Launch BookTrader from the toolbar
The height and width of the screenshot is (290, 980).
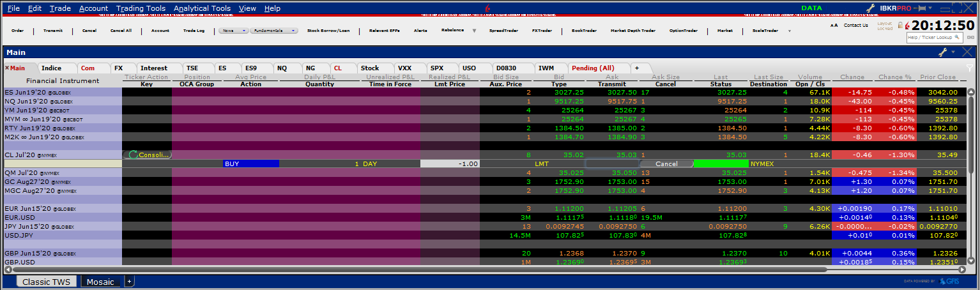click(x=583, y=31)
